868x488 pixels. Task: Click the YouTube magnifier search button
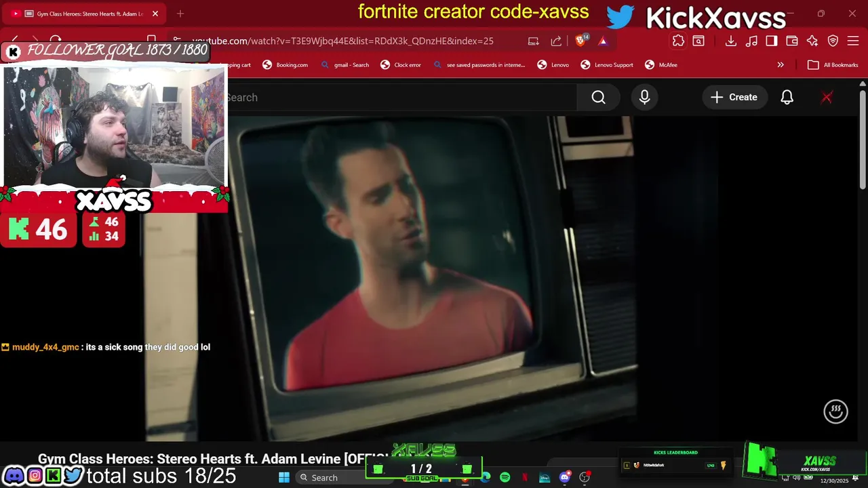(x=598, y=97)
